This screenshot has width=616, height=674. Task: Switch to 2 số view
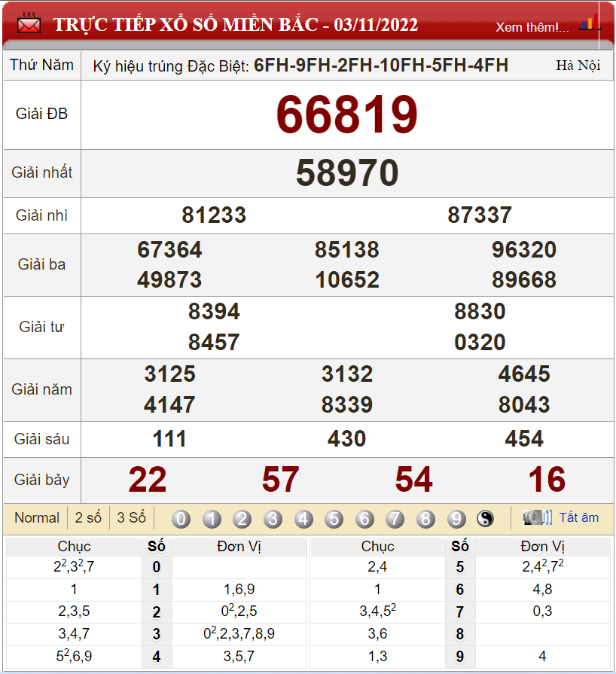88,517
